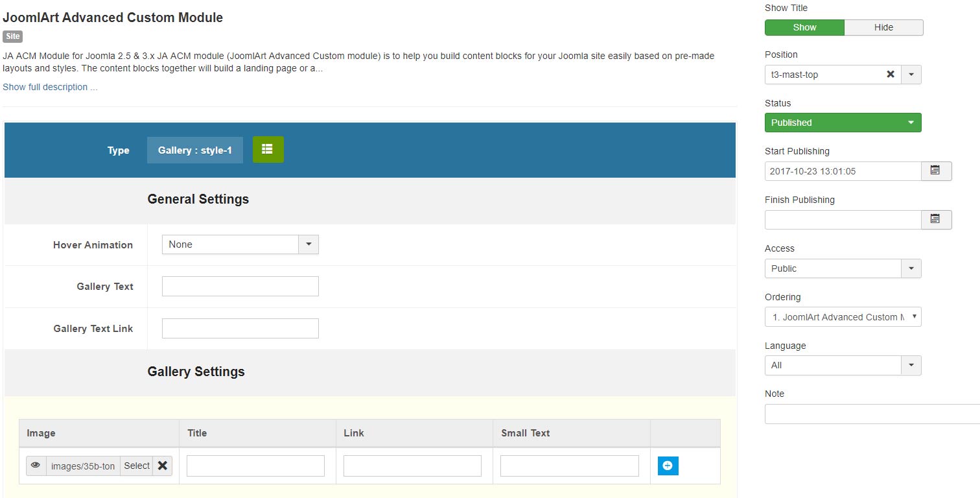980x498 pixels.
Task: Click the images/35b-ton image path
Action: [x=83, y=466]
